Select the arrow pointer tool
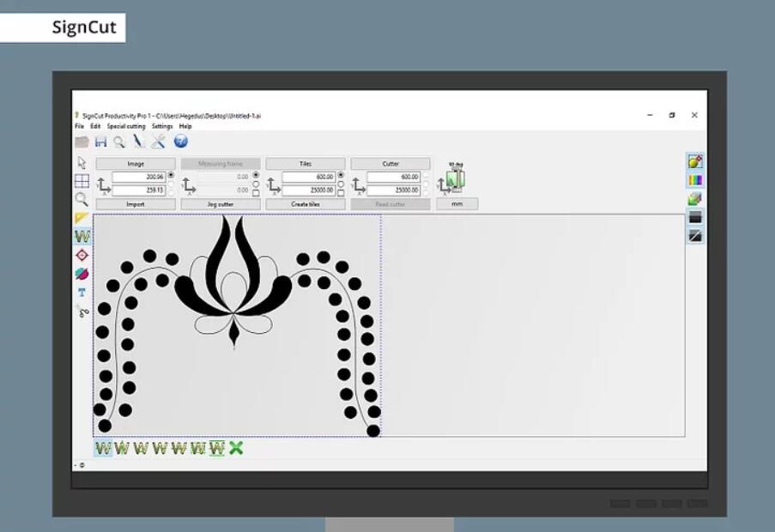This screenshot has width=775, height=532. click(82, 162)
